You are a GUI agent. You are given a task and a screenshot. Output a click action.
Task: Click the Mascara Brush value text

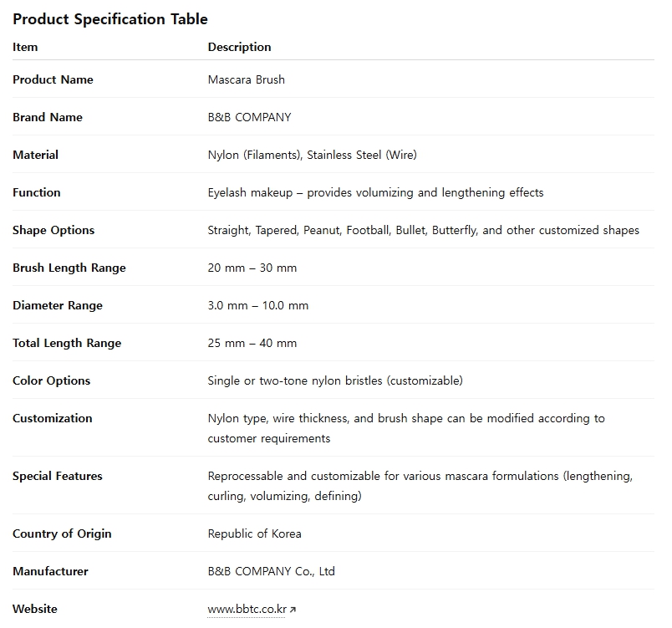coord(246,79)
